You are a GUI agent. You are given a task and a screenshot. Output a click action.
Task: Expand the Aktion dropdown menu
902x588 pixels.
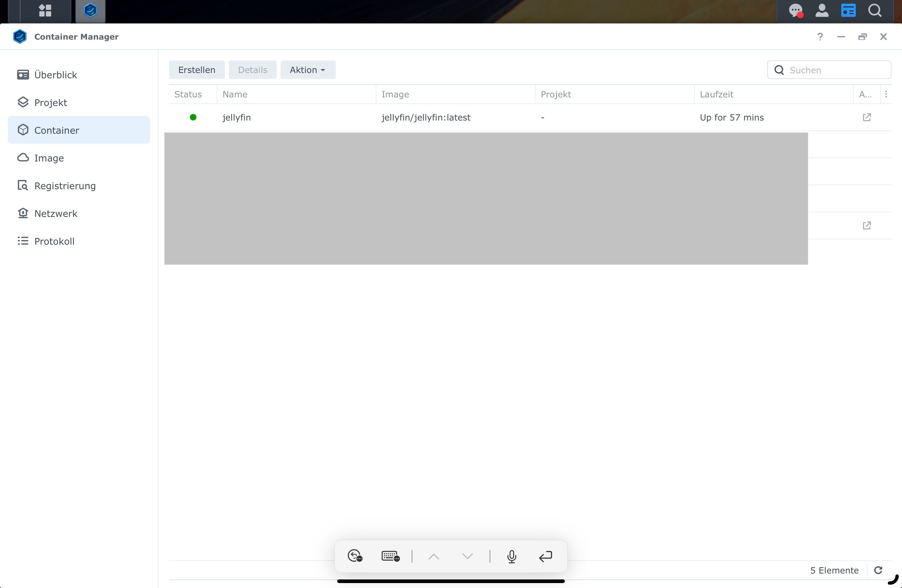tap(308, 70)
